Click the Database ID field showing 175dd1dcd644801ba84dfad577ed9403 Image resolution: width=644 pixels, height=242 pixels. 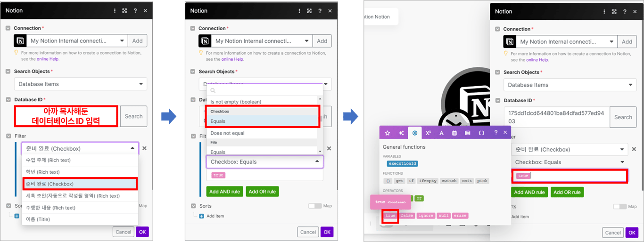(557, 117)
